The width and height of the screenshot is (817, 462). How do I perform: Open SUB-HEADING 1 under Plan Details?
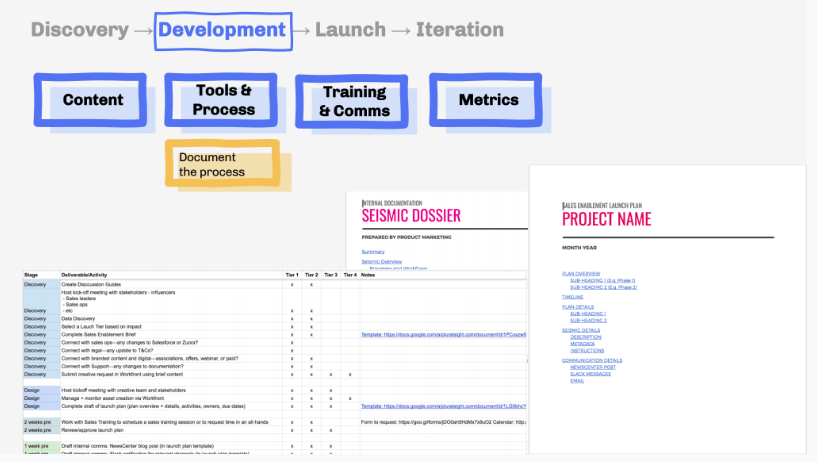point(588,314)
